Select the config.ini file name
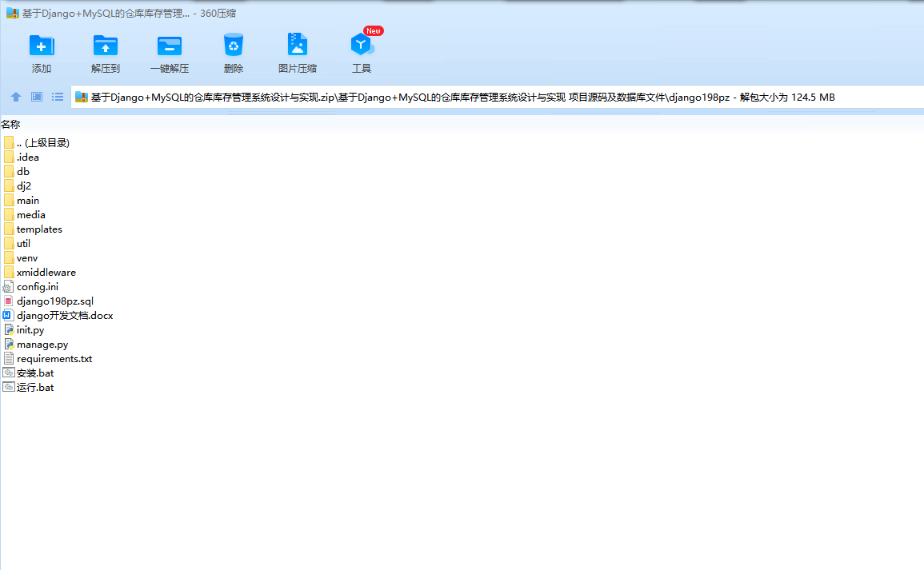Viewport: 924px width, 570px height. coord(38,287)
